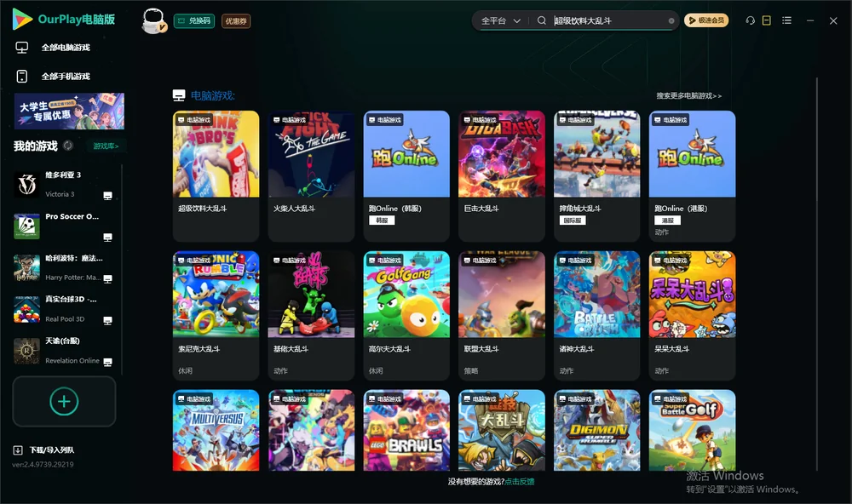This screenshot has height=504, width=852.
Task: Open the customer service headset icon
Action: (x=750, y=20)
